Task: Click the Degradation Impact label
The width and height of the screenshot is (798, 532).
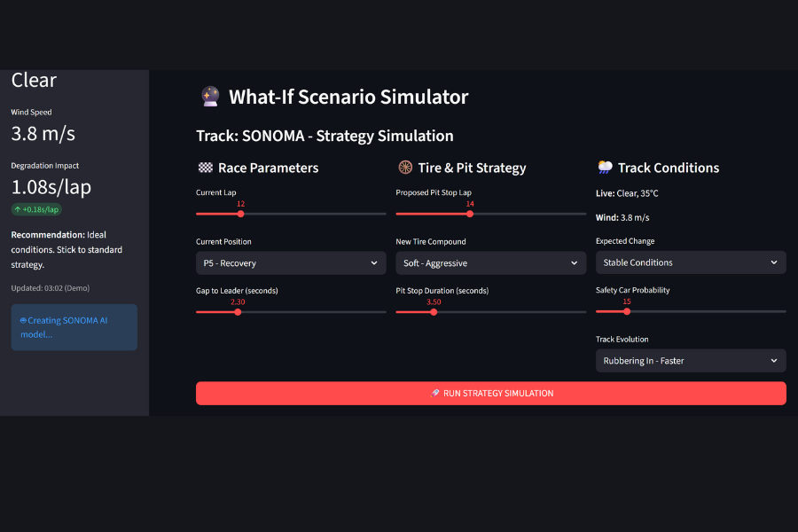Action: click(x=45, y=166)
